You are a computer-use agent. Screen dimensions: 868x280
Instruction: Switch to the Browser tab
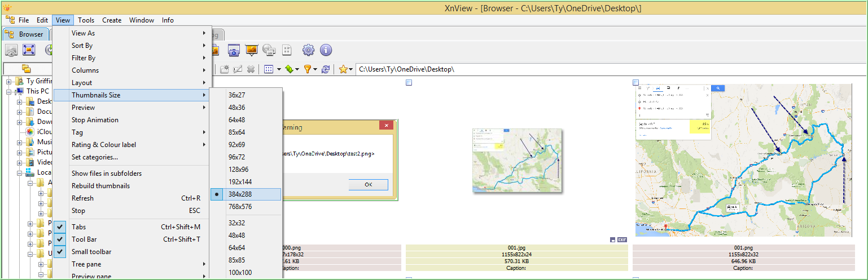(25, 34)
